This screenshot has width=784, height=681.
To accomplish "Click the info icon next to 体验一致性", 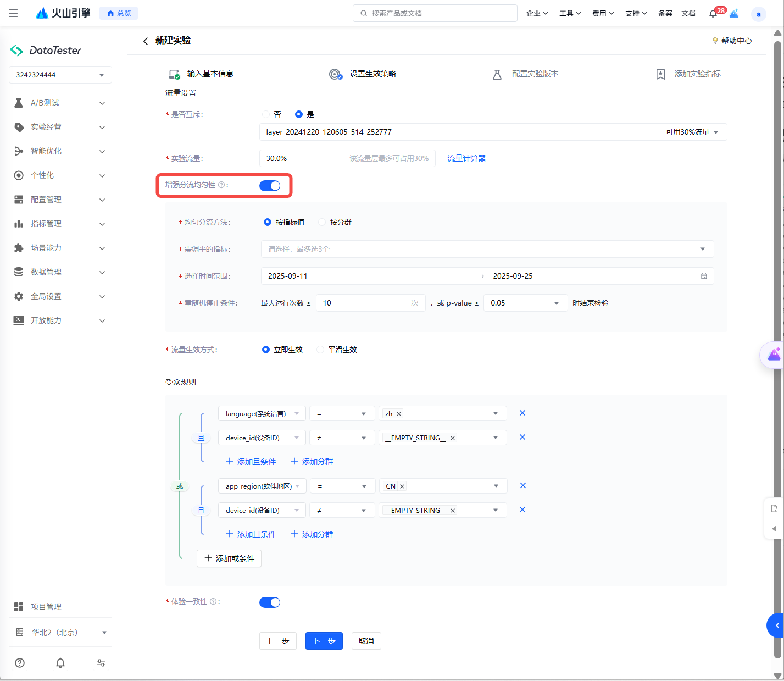I will pyautogui.click(x=213, y=601).
